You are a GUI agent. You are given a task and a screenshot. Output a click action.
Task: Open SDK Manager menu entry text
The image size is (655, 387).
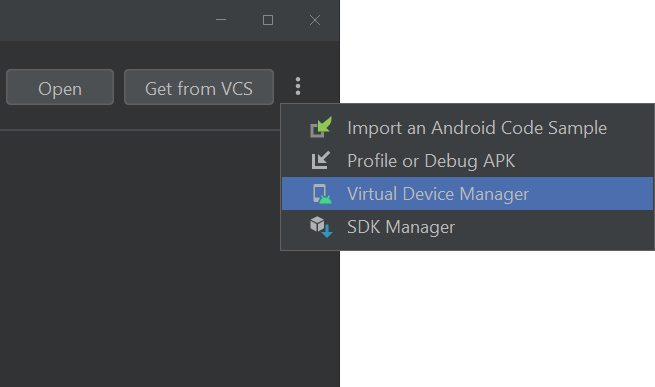pos(401,227)
